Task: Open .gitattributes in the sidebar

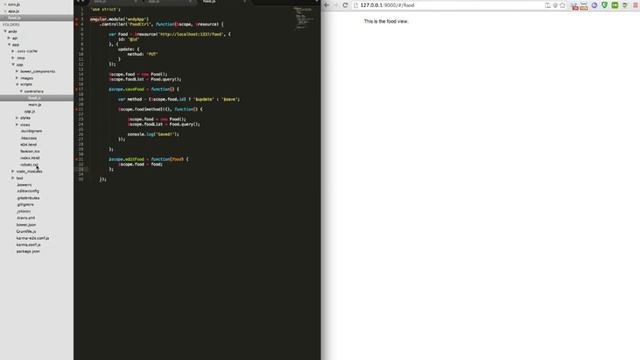Action: point(28,198)
